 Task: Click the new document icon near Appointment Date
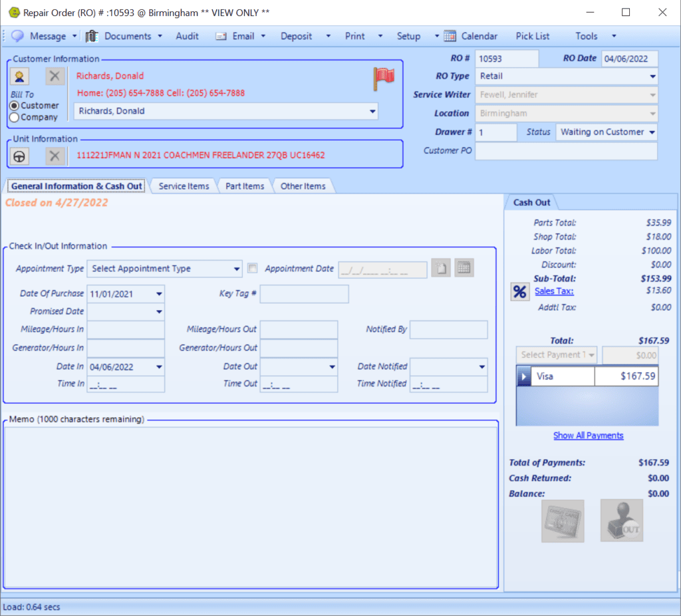(x=442, y=269)
